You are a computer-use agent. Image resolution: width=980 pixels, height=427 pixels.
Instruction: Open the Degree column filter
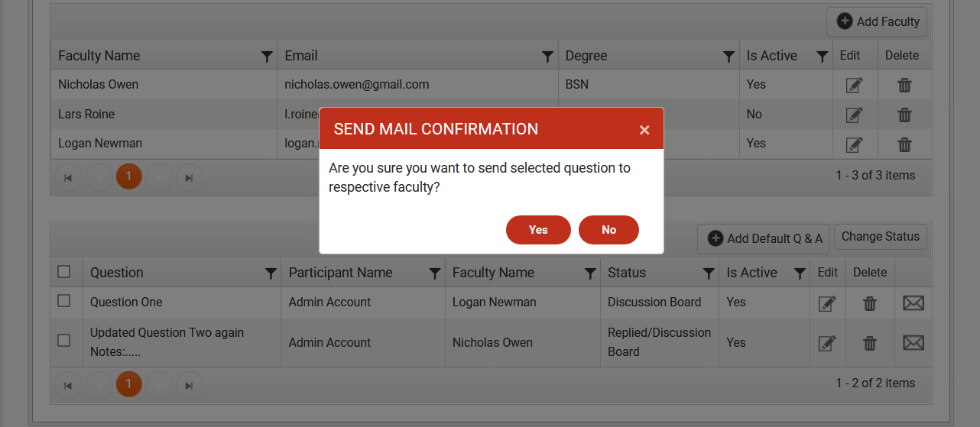[x=729, y=57]
